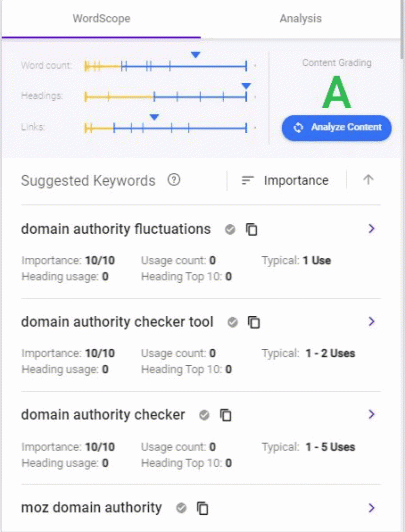Screen dimensions: 405x532
Task: Click the refresh icon in Analyze Content
Action: pos(298,128)
